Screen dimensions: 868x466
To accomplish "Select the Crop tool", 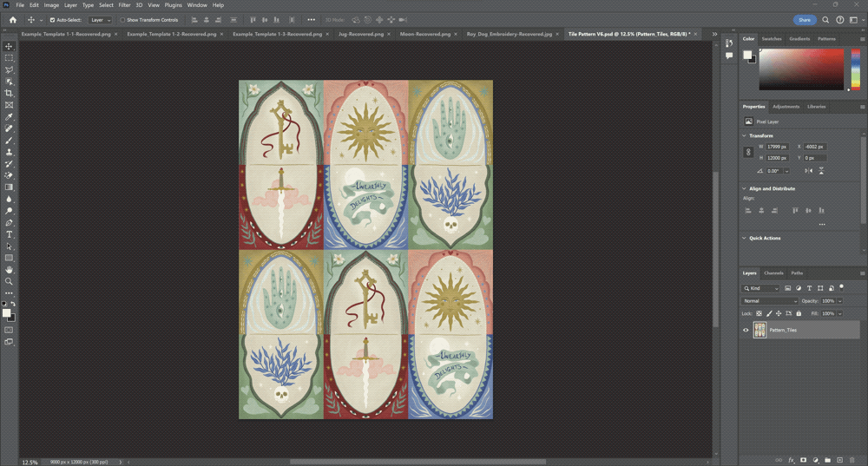I will 9,93.
